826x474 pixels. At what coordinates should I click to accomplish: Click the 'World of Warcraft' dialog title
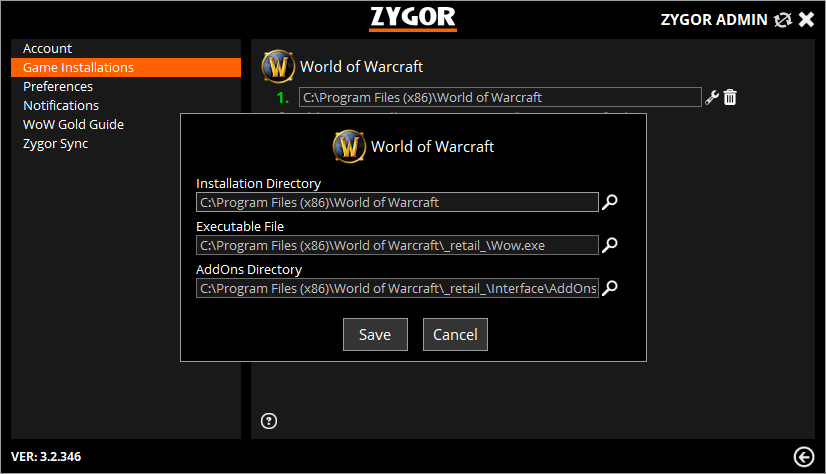click(x=432, y=146)
